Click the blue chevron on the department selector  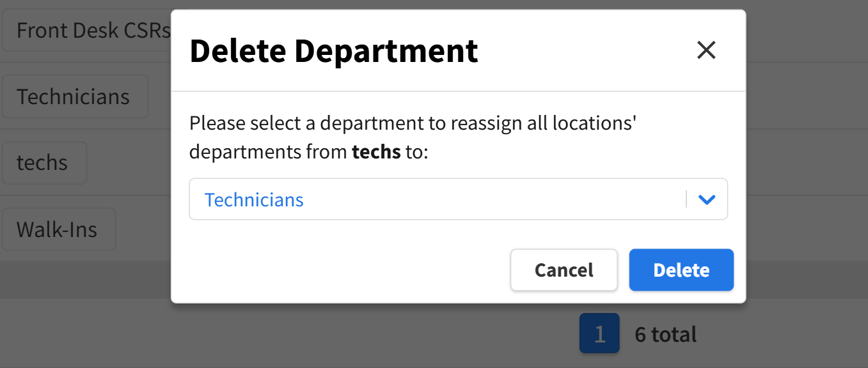tap(706, 199)
